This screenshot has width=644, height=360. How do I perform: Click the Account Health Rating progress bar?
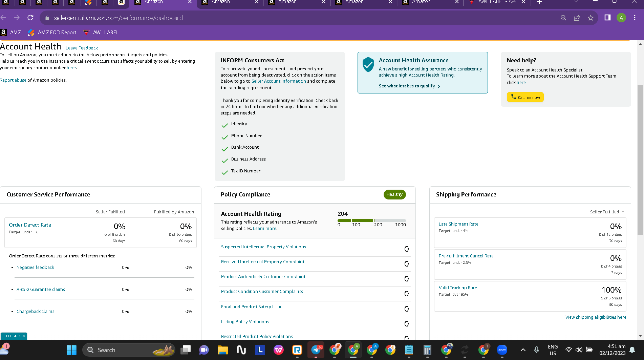372,220
